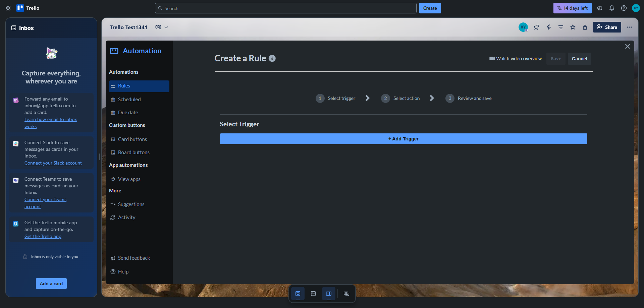Click the board member XY avatar
The image size is (644, 308).
pos(523,27)
